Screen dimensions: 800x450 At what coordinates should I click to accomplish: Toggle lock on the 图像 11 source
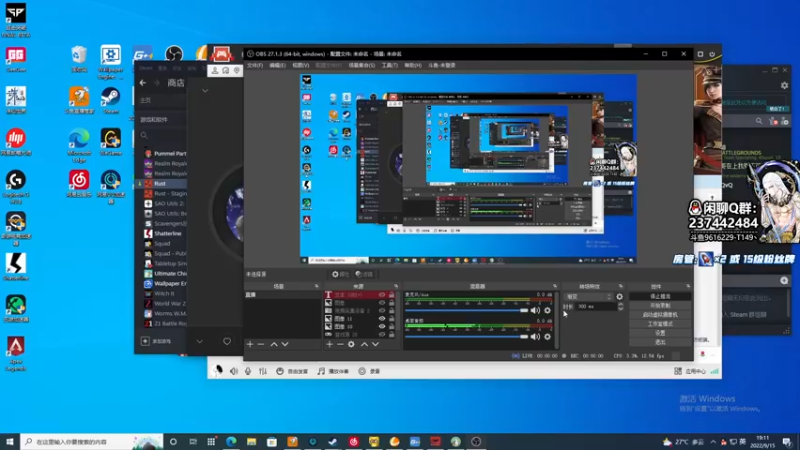[392, 318]
